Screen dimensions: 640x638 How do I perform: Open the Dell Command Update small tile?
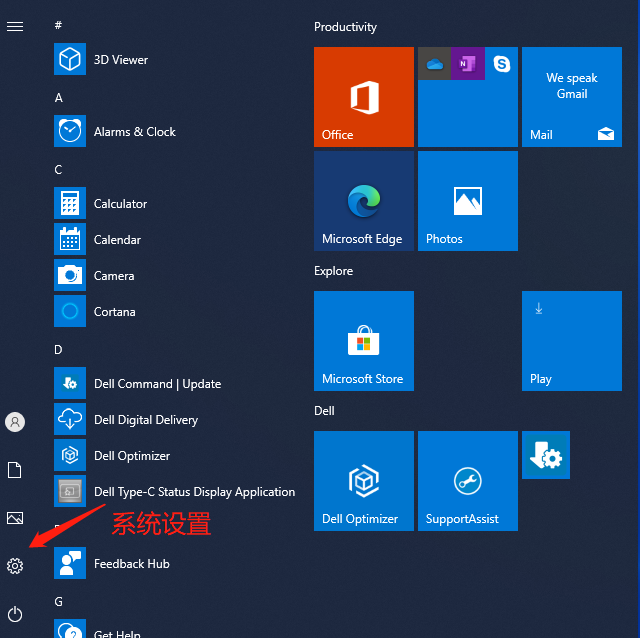coord(546,455)
